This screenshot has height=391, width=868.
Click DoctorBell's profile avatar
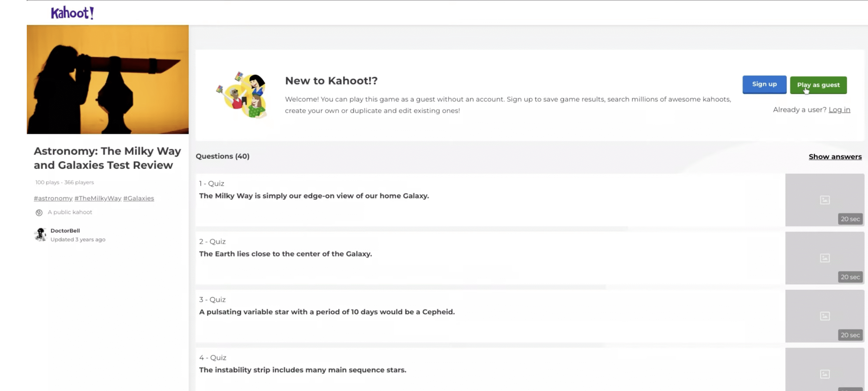[40, 234]
